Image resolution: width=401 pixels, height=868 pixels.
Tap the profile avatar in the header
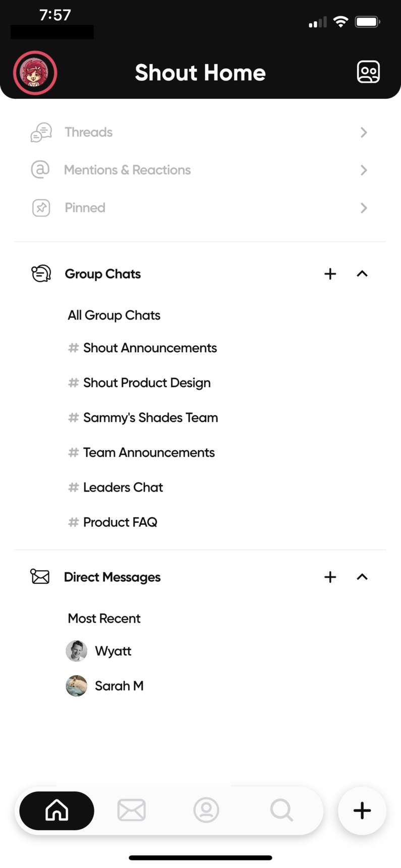(35, 73)
